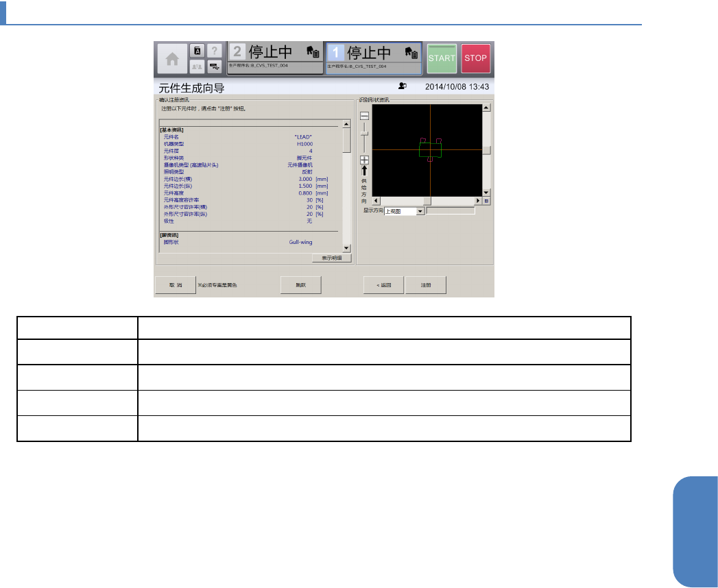Open the 显示方向 view dropdown
This screenshot has width=718, height=588.
(420, 211)
